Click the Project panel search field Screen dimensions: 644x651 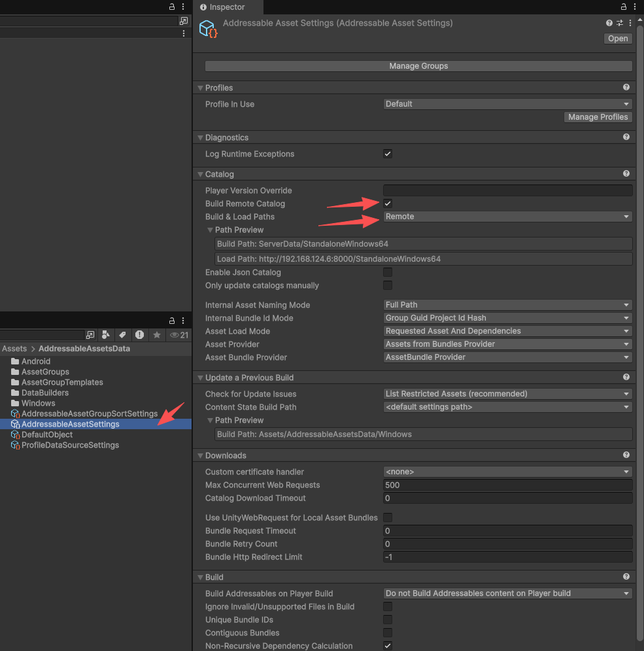pos(41,334)
